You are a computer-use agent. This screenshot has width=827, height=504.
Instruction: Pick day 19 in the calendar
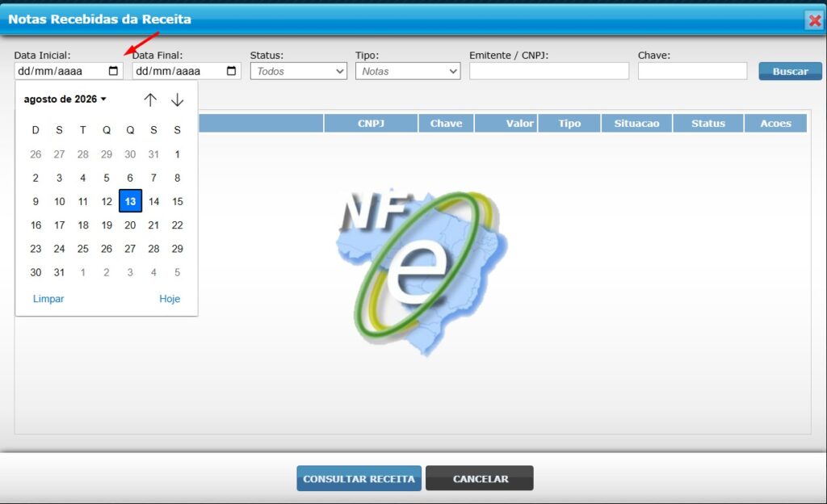(x=107, y=225)
